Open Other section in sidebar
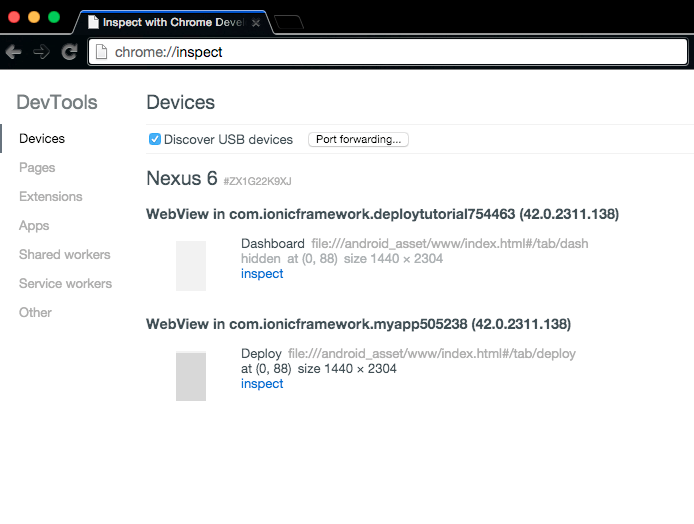Viewport: 694px width, 524px height. click(x=35, y=312)
